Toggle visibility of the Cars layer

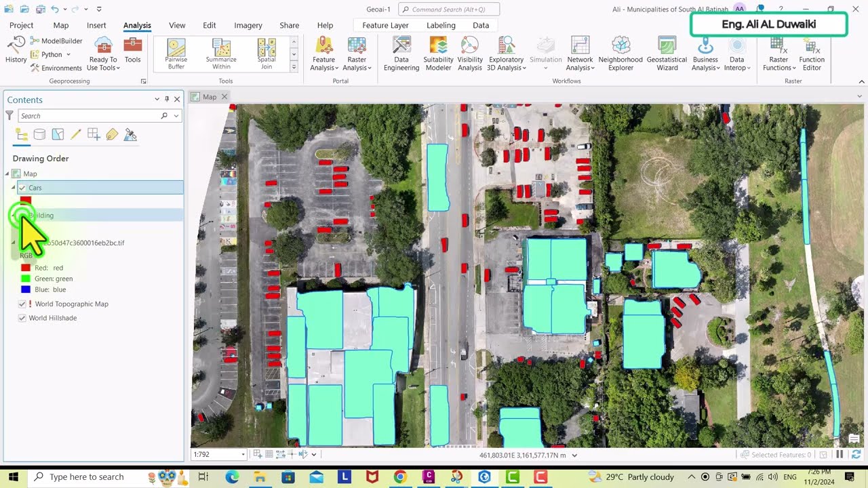pos(22,188)
